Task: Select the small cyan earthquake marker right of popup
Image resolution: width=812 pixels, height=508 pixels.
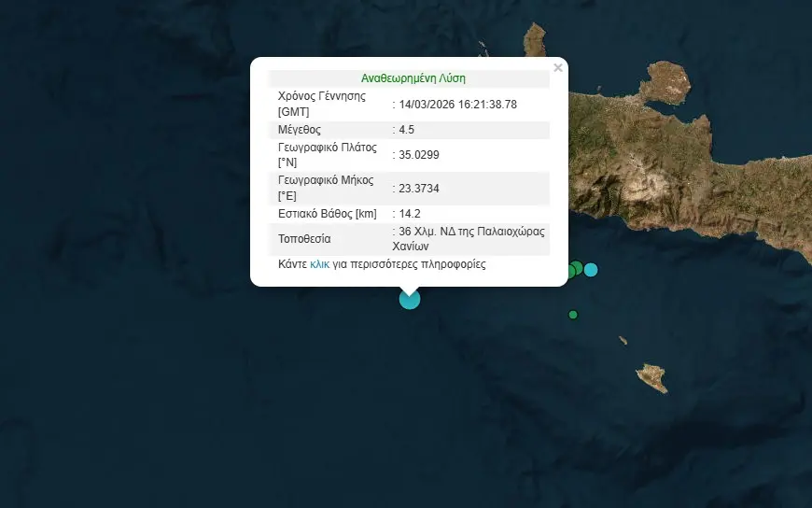Action: point(591,270)
